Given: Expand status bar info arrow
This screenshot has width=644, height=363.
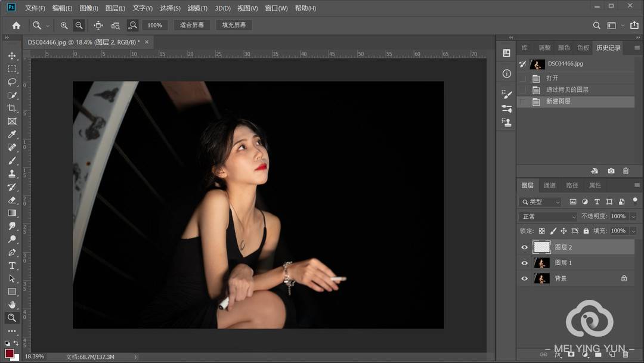Looking at the screenshot, I should (x=135, y=357).
